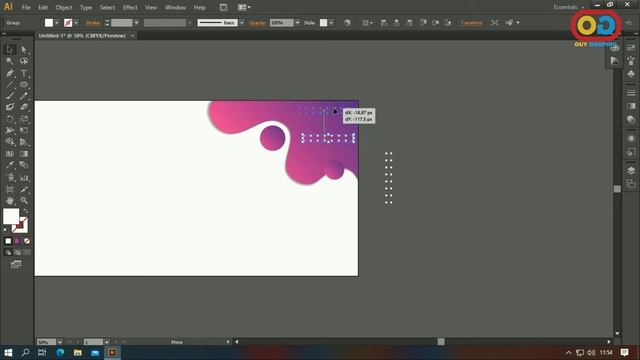This screenshot has height=360, width=640.
Task: Open the Layers panel icon
Action: click(631, 171)
